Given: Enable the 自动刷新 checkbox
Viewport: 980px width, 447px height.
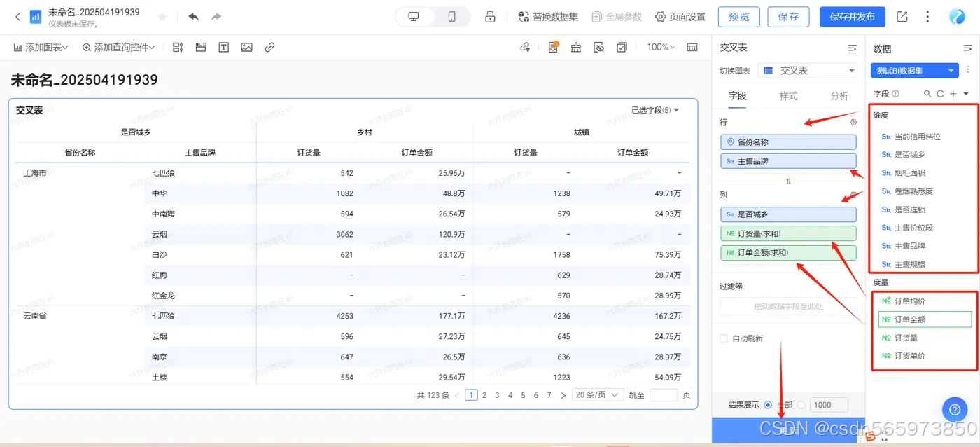Looking at the screenshot, I should [723, 339].
